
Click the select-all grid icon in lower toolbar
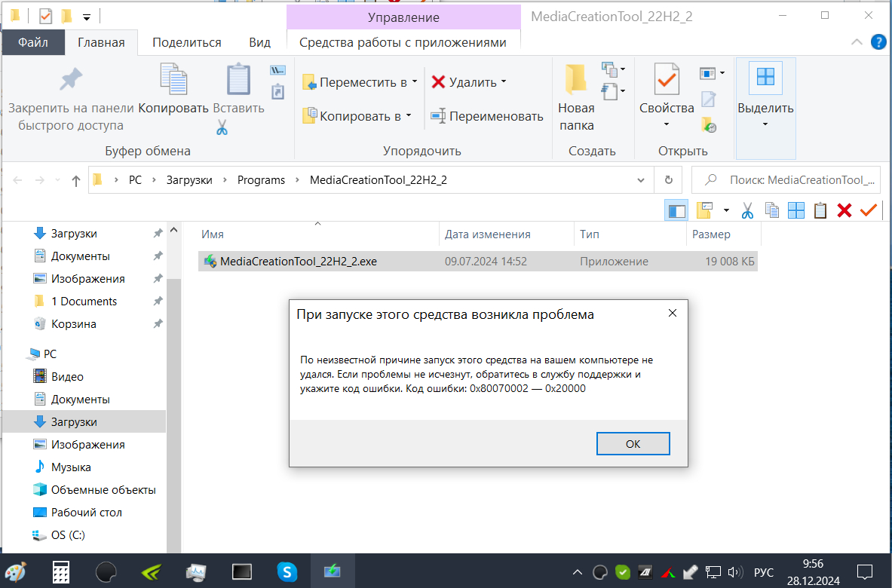pyautogui.click(x=795, y=210)
